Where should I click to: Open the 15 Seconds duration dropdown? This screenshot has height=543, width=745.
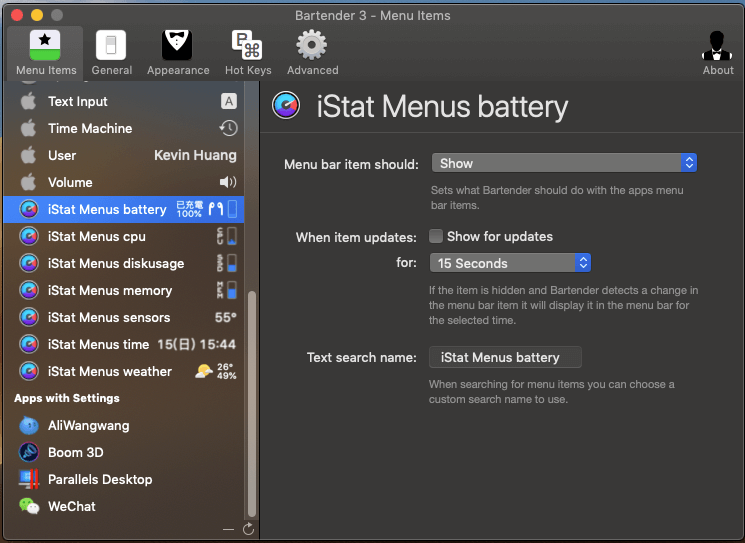(510, 263)
